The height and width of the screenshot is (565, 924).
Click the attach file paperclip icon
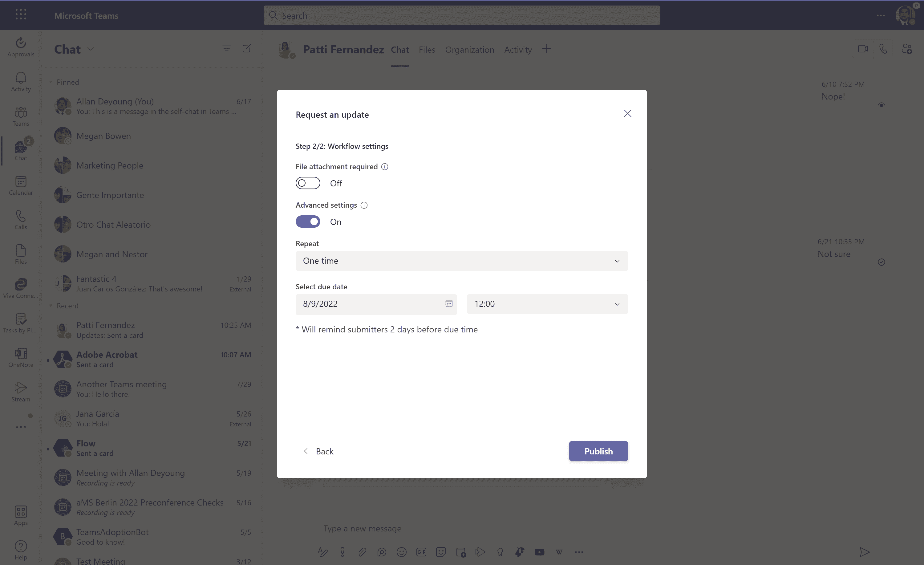362,552
